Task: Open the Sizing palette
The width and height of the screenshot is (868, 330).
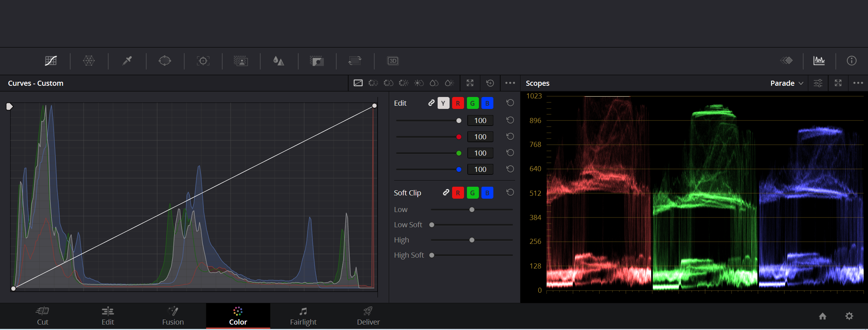Action: (x=355, y=61)
